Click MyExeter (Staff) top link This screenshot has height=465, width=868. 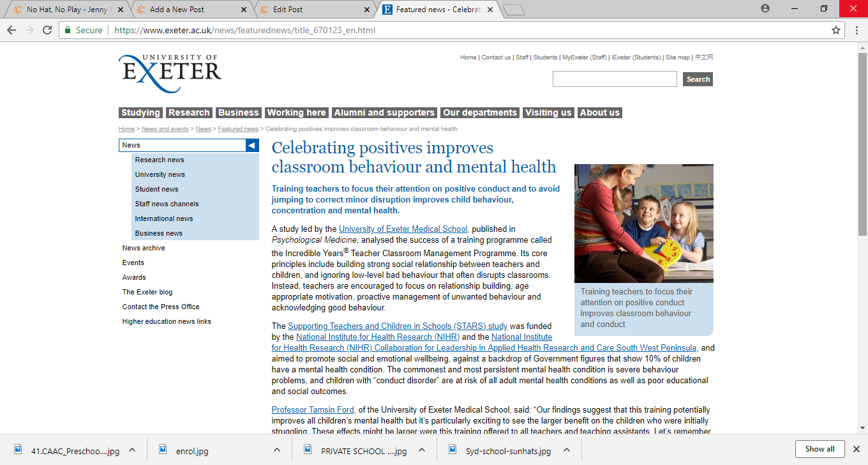click(585, 57)
